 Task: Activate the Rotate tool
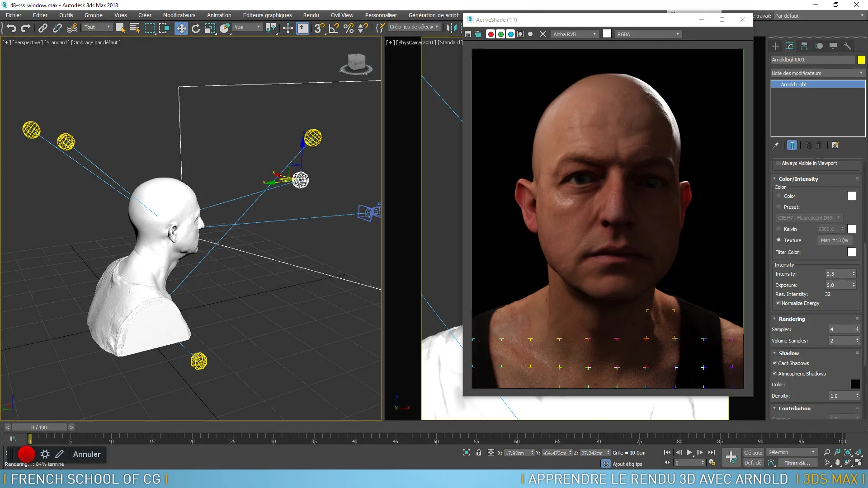point(195,28)
